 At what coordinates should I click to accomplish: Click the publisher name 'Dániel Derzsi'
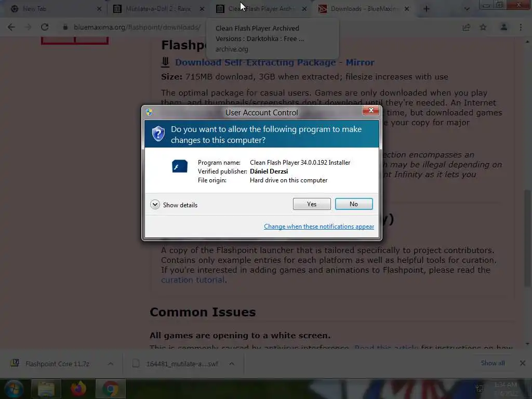click(x=269, y=171)
